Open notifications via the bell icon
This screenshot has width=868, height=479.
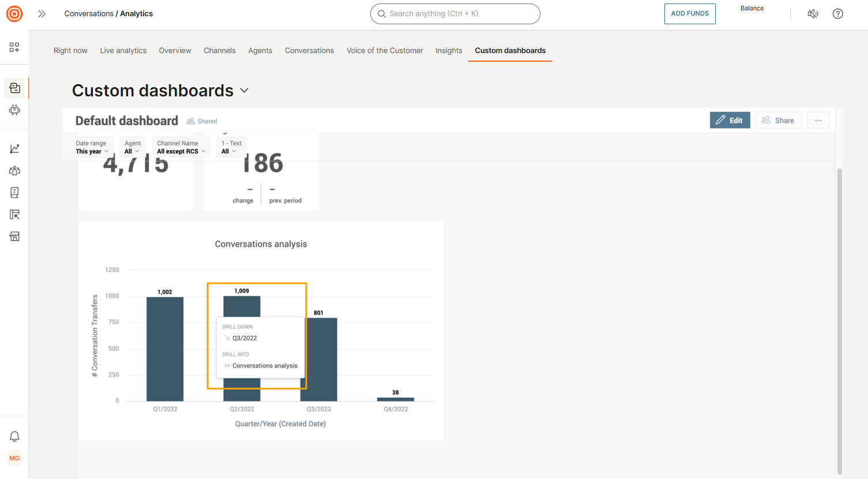(x=14, y=436)
